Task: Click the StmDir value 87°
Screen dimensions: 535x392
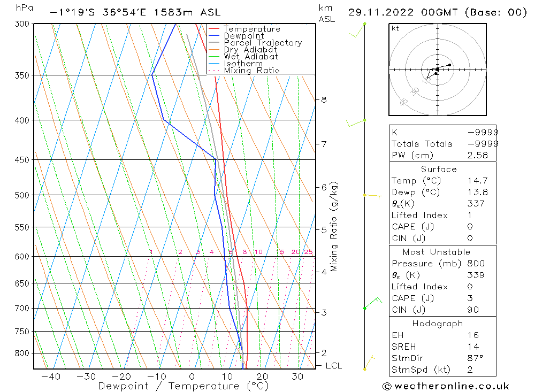Action: (475, 358)
